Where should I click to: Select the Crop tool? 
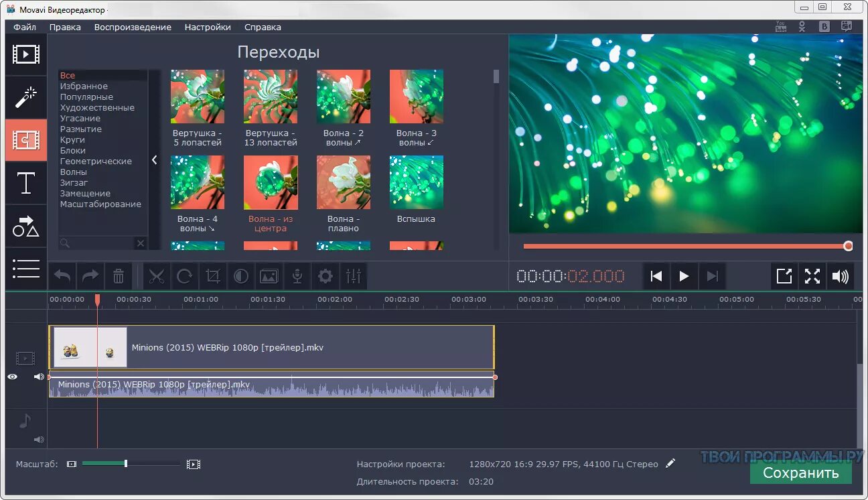213,275
